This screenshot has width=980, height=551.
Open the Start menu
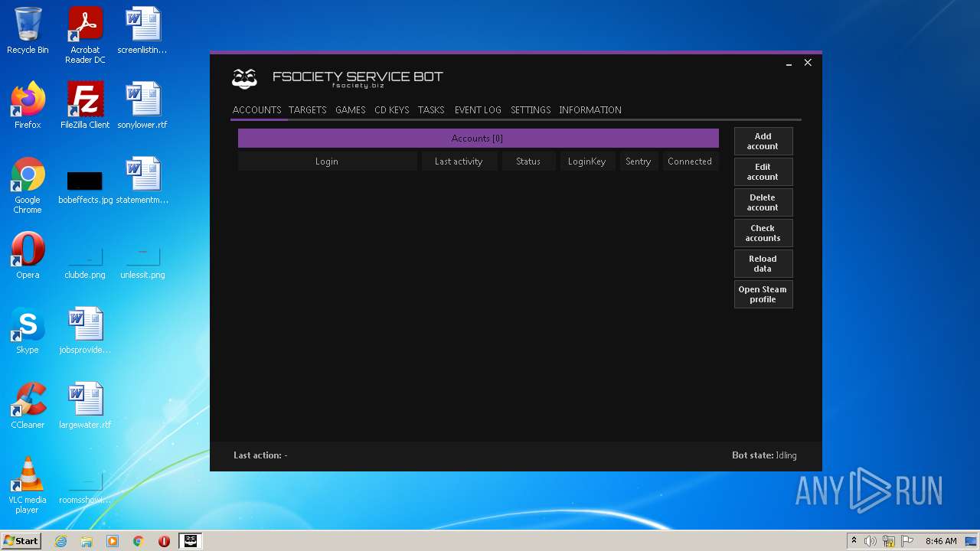tap(21, 541)
